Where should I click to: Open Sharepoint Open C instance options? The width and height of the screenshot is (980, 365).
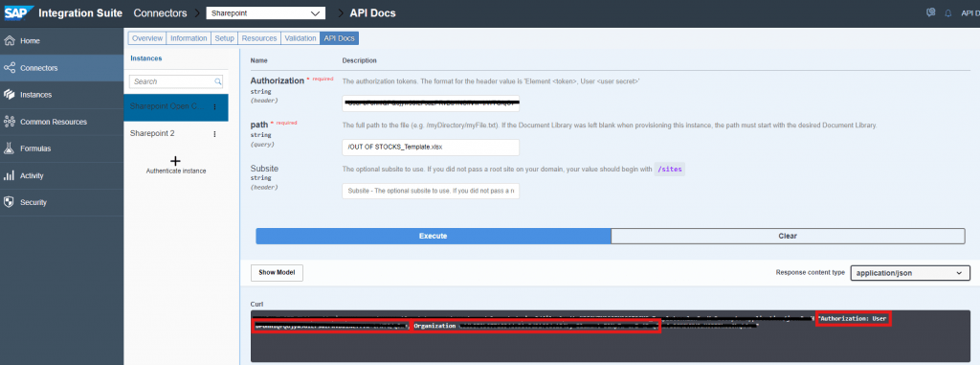[x=214, y=107]
